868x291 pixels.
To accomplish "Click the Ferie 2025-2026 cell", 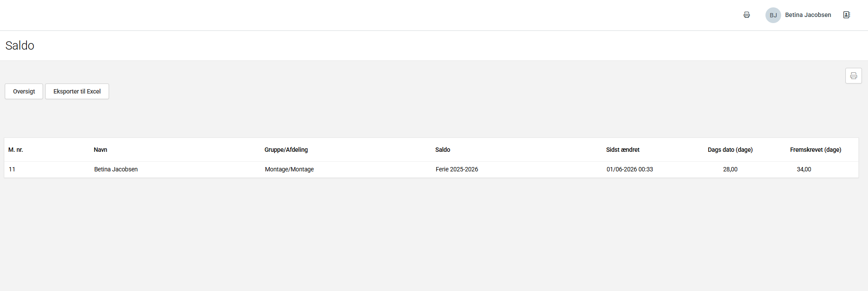I will point(457,169).
